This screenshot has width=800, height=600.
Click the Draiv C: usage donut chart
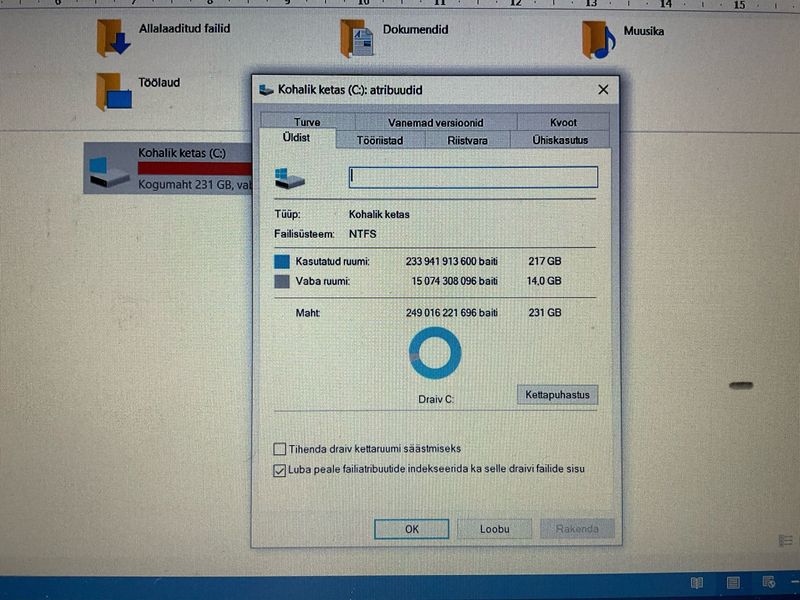pyautogui.click(x=435, y=353)
